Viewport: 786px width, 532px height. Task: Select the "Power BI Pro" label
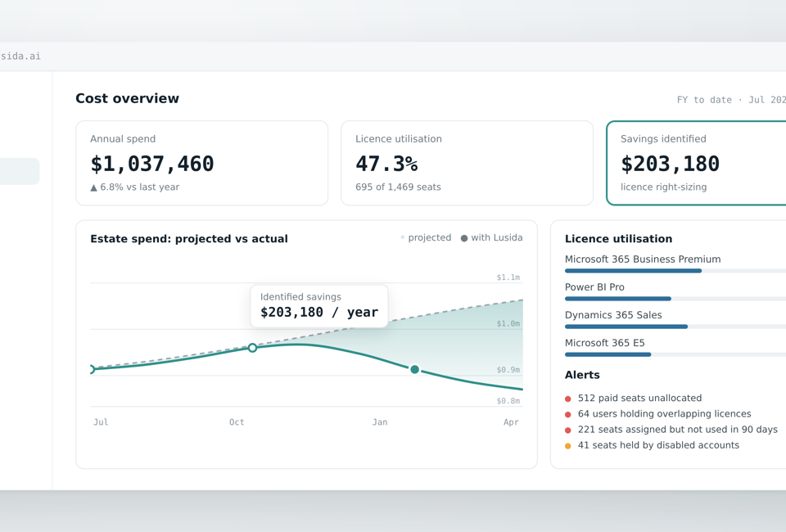pyautogui.click(x=594, y=287)
